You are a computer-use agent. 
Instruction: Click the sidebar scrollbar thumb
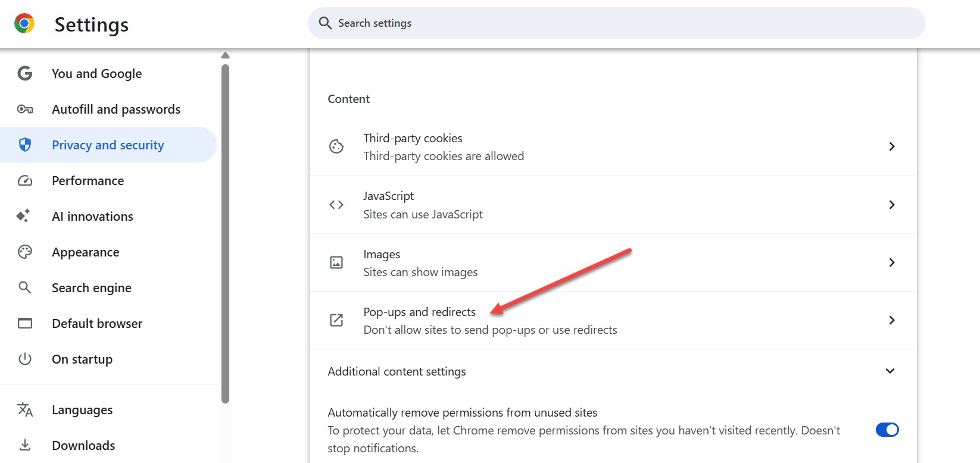(x=225, y=234)
